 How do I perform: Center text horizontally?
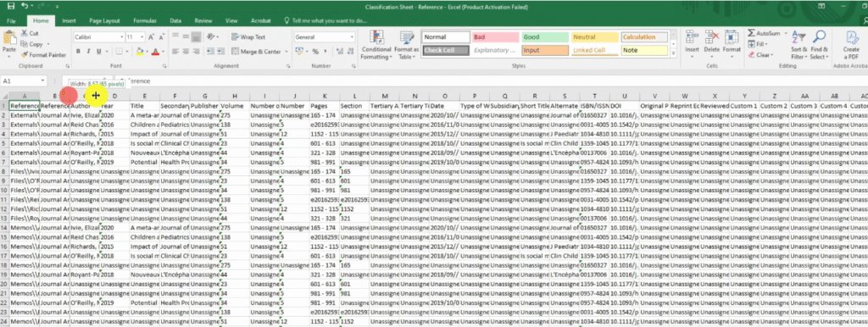point(186,52)
